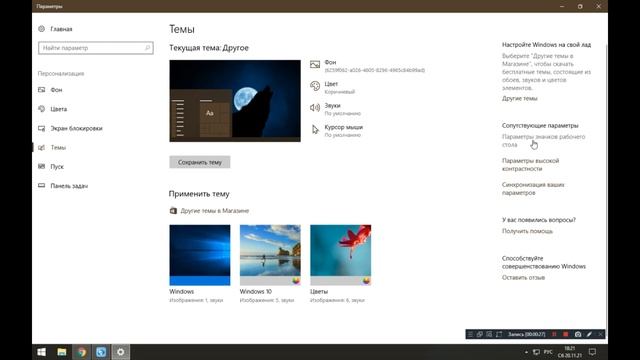Open Другие темы в Магазине link
The width and height of the screenshot is (640, 360).
click(x=215, y=211)
